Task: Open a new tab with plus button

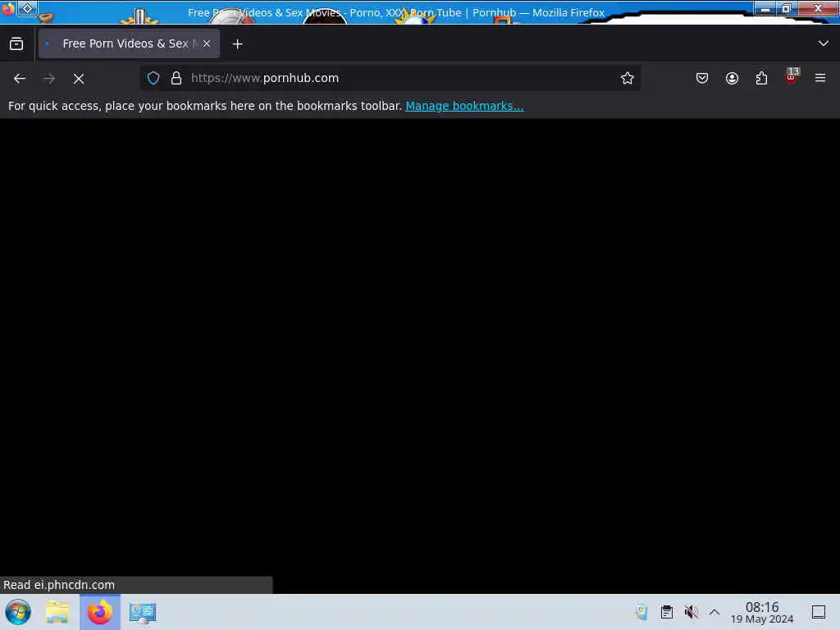Action: click(x=237, y=44)
